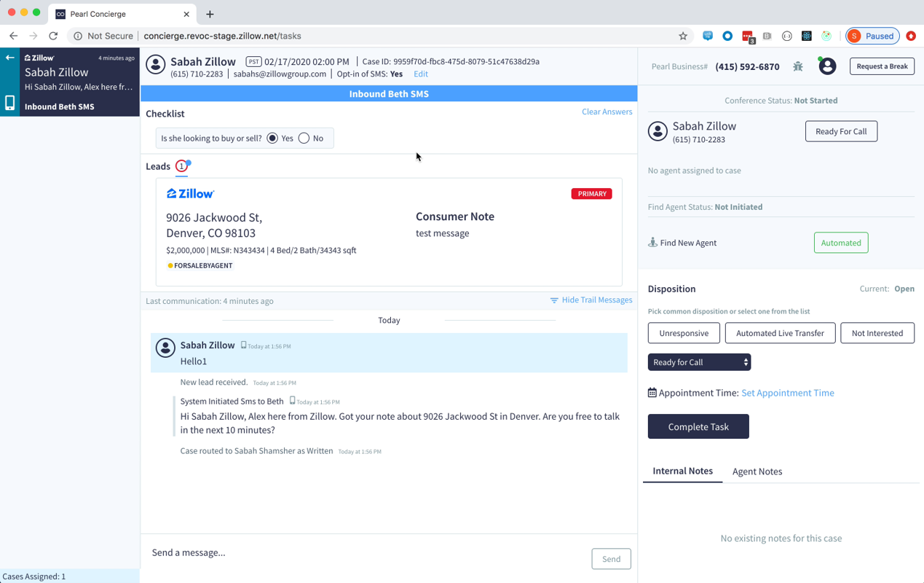Image resolution: width=924 pixels, height=583 pixels.
Task: Click the Leads count badge
Action: 181,166
